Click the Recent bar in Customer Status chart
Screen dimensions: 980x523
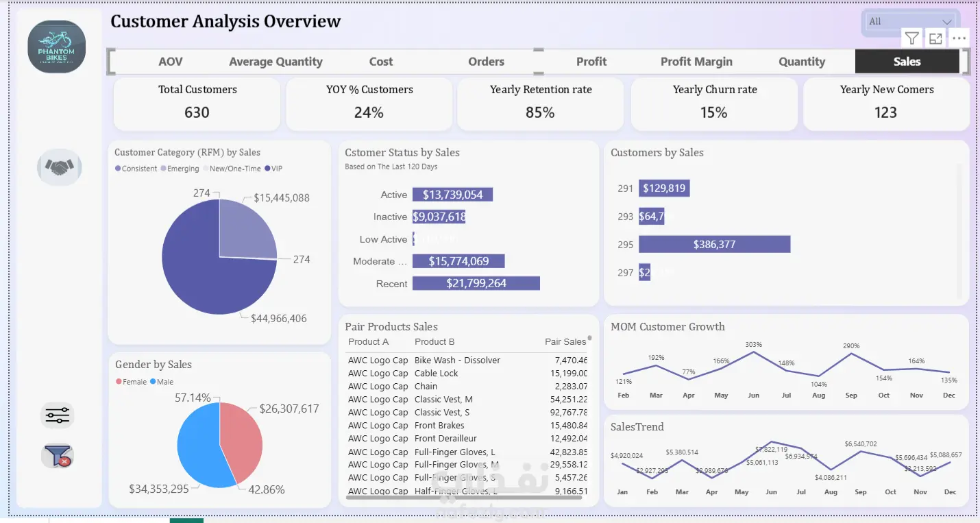[x=476, y=283]
